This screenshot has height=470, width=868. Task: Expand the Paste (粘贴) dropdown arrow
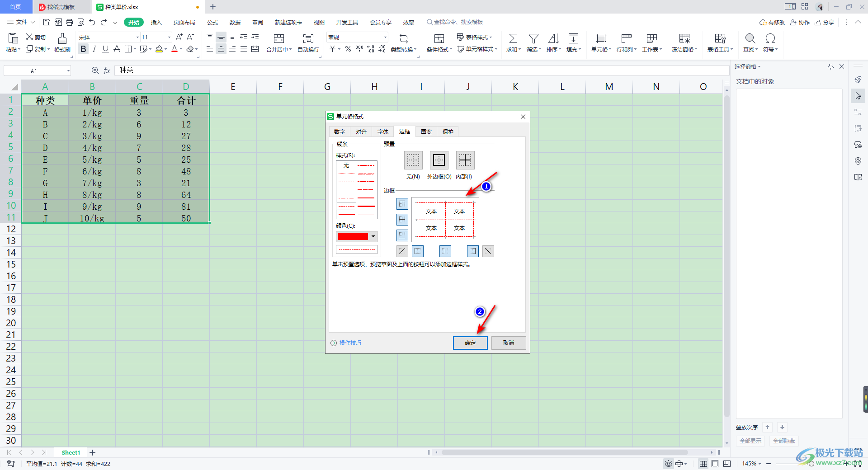click(19, 49)
